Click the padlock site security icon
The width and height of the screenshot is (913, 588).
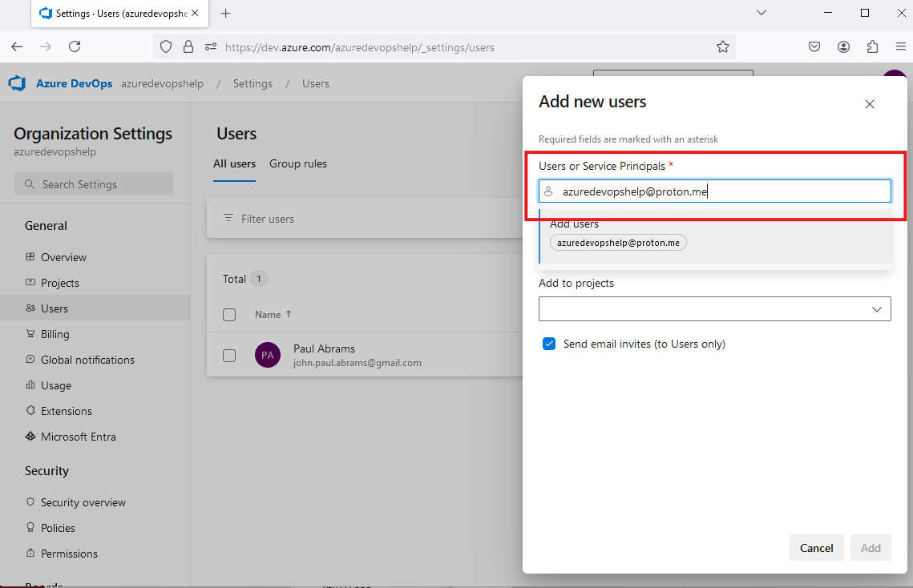point(188,46)
